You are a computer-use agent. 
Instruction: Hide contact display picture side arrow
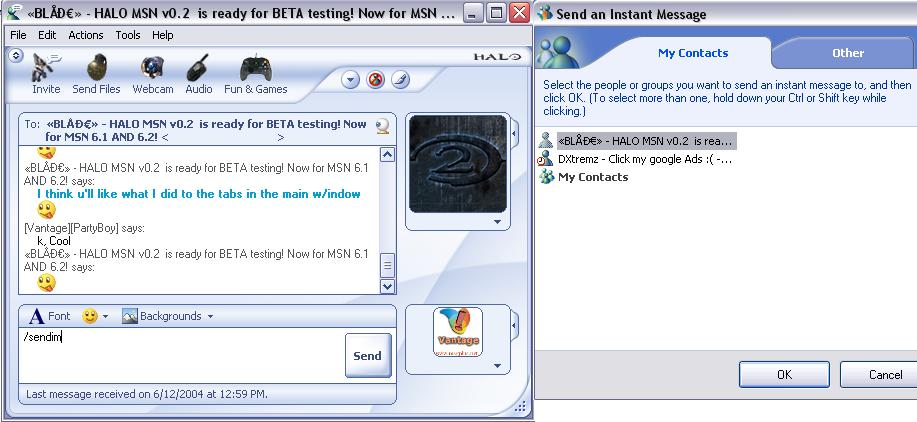click(515, 134)
